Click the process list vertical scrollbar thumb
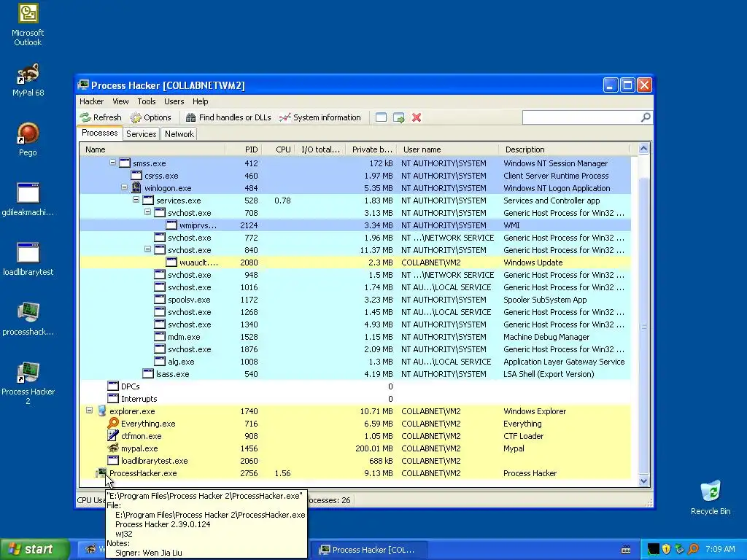 point(643,326)
